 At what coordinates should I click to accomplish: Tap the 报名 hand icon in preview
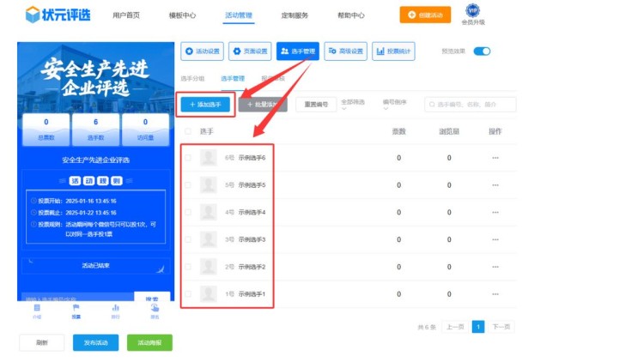click(x=155, y=308)
